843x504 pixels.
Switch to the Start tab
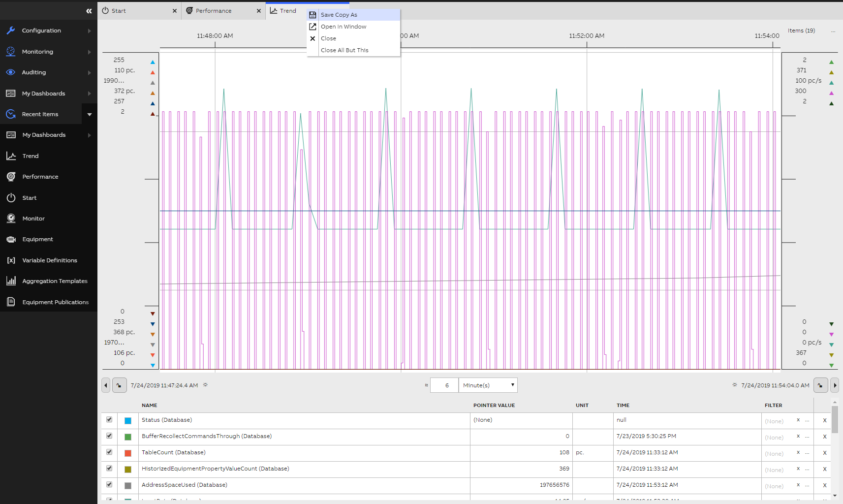click(x=119, y=11)
